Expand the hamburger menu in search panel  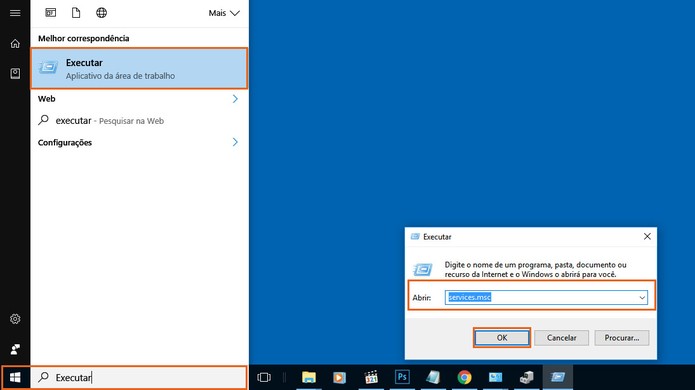[x=15, y=13]
